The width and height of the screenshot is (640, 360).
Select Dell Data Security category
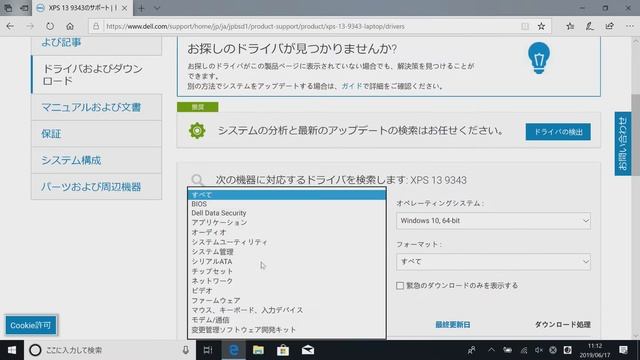tap(287, 213)
